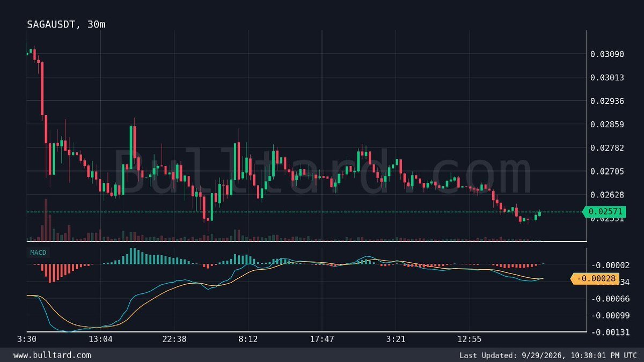Open the www.bulltard.com footer link

52,355
